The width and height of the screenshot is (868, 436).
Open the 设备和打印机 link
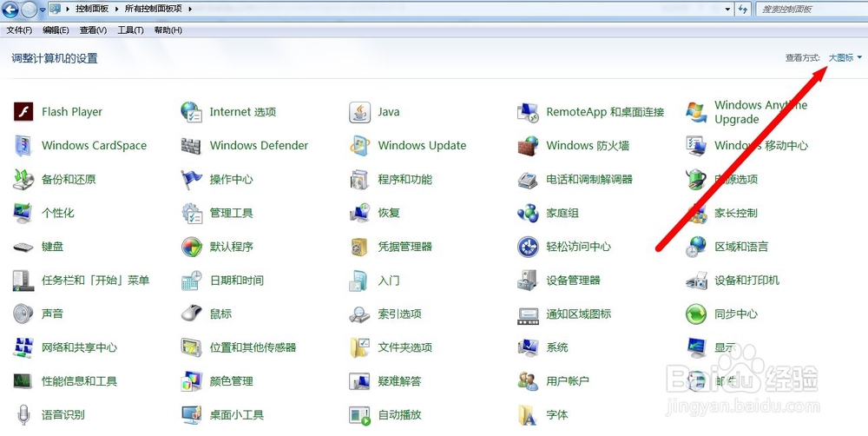coord(746,281)
